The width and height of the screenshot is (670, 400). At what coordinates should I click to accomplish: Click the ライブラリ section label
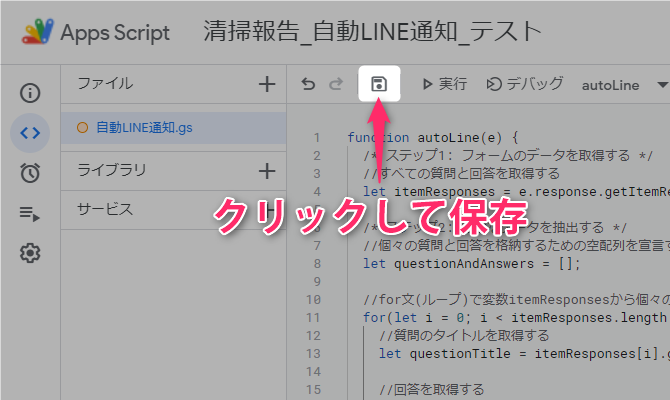click(x=112, y=170)
